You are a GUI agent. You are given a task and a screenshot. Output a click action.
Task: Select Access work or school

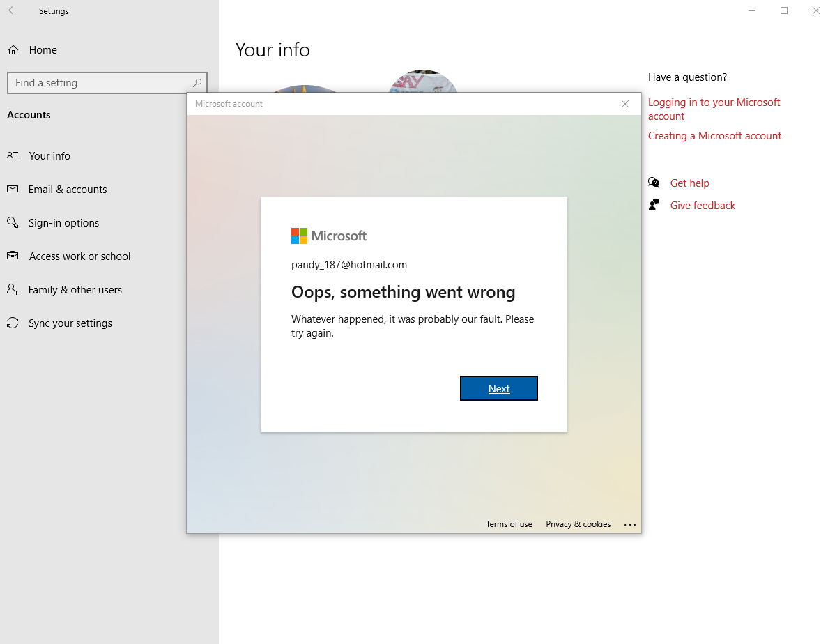click(x=79, y=256)
